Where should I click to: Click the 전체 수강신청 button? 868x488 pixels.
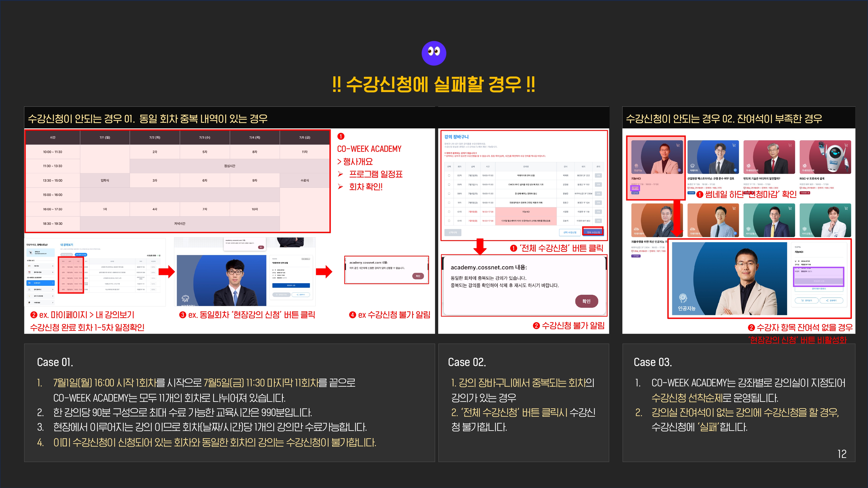[x=593, y=232]
